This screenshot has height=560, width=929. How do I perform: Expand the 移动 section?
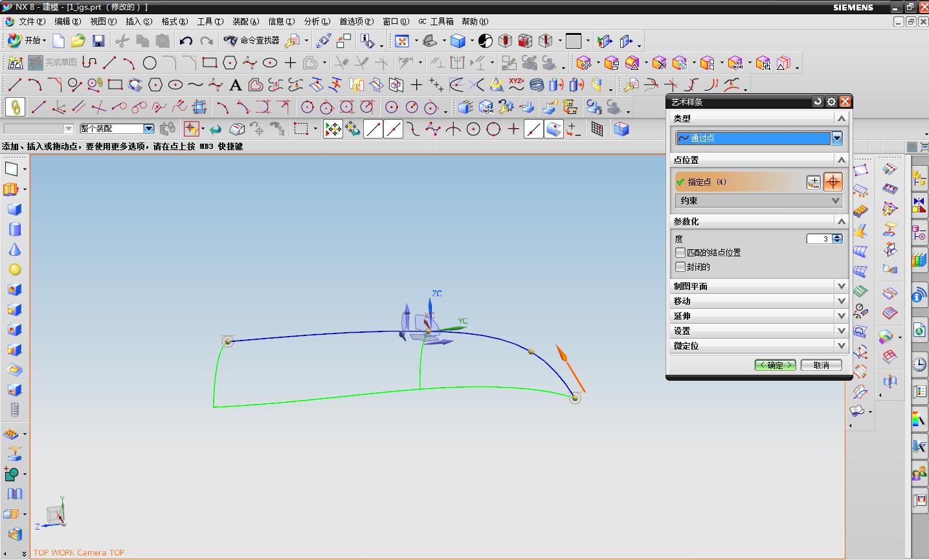click(758, 301)
